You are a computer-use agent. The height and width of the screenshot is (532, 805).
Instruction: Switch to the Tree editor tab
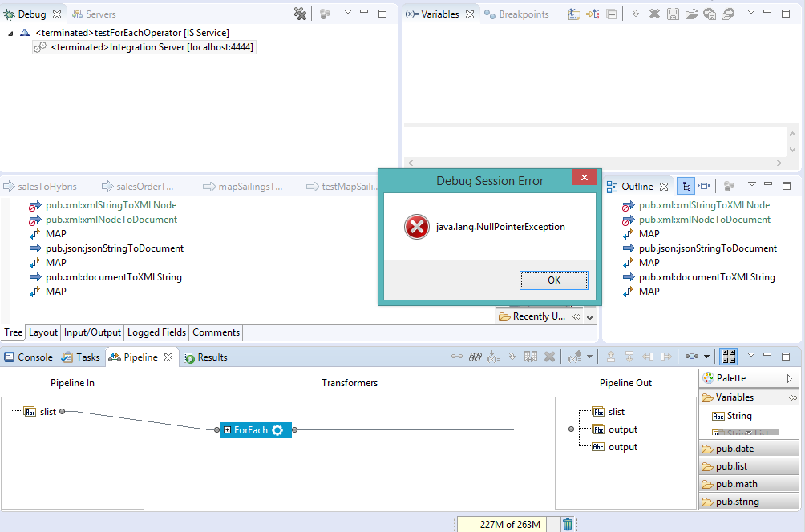14,332
